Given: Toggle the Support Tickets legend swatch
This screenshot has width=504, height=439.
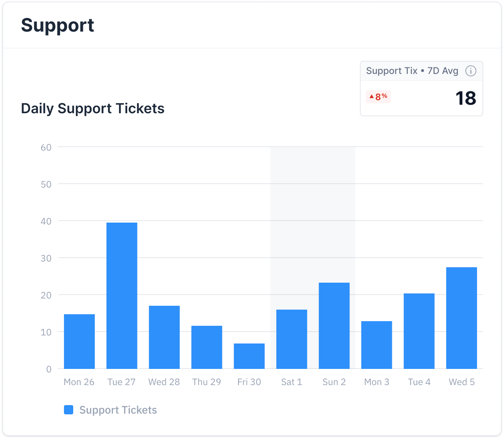Looking at the screenshot, I should [69, 410].
